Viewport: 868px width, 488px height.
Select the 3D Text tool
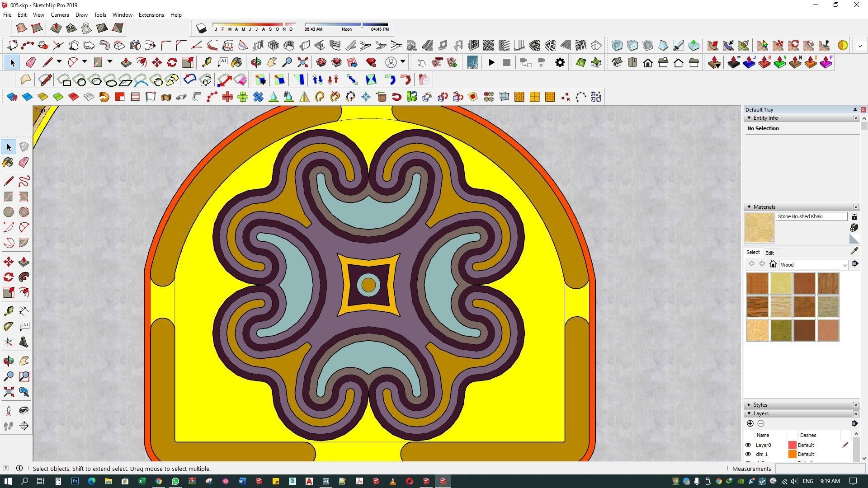coord(24,342)
